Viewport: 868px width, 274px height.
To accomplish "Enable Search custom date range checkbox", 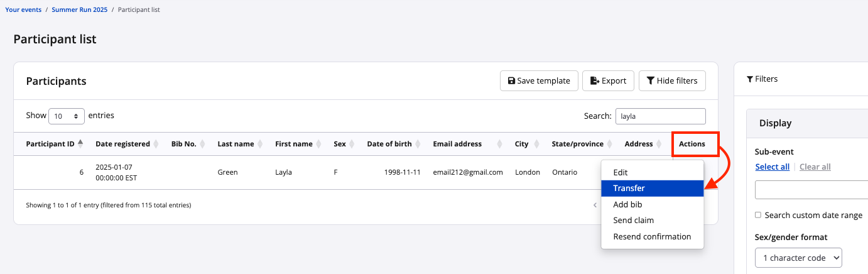I will click(x=759, y=216).
